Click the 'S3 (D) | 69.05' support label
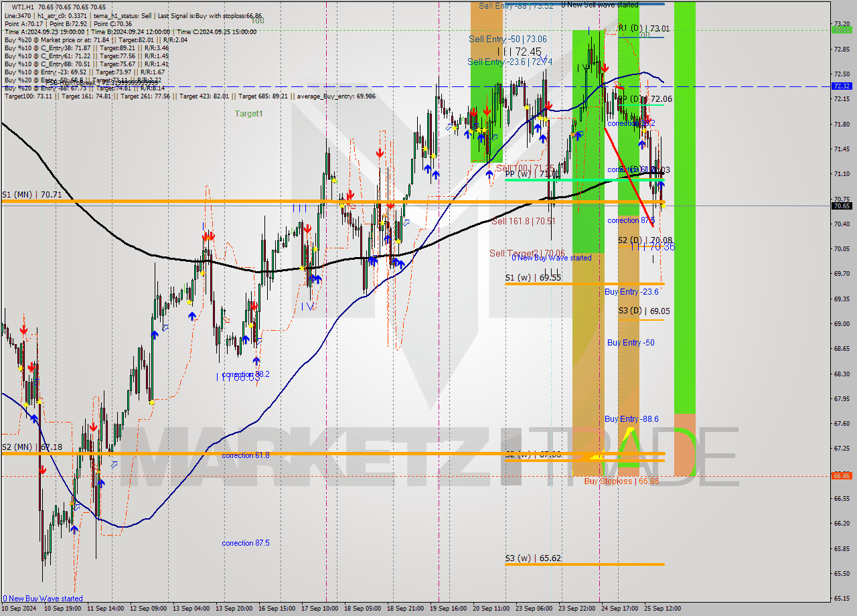Viewport: 857px width, 616px height. coord(644,311)
